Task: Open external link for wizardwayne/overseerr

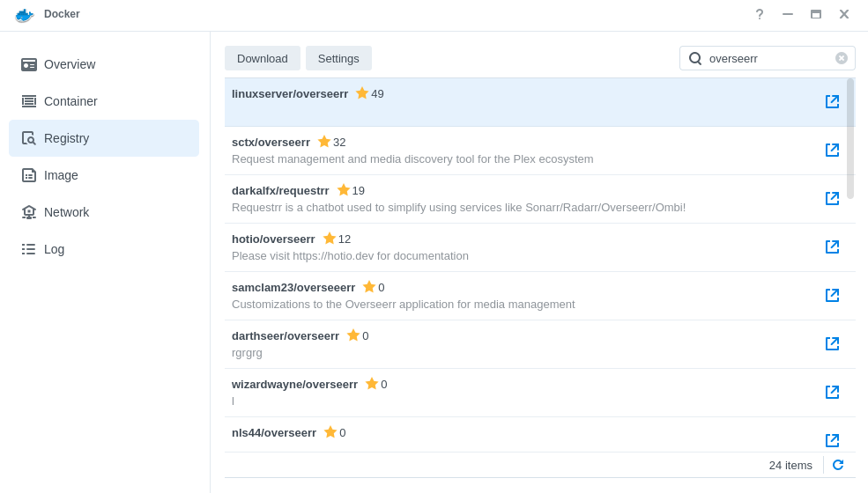Action: tap(832, 392)
